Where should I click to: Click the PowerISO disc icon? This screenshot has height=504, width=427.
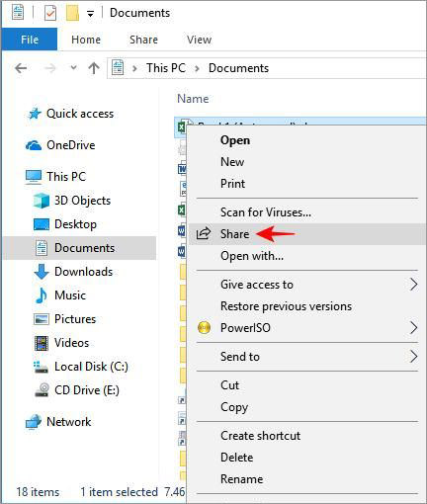tap(204, 328)
